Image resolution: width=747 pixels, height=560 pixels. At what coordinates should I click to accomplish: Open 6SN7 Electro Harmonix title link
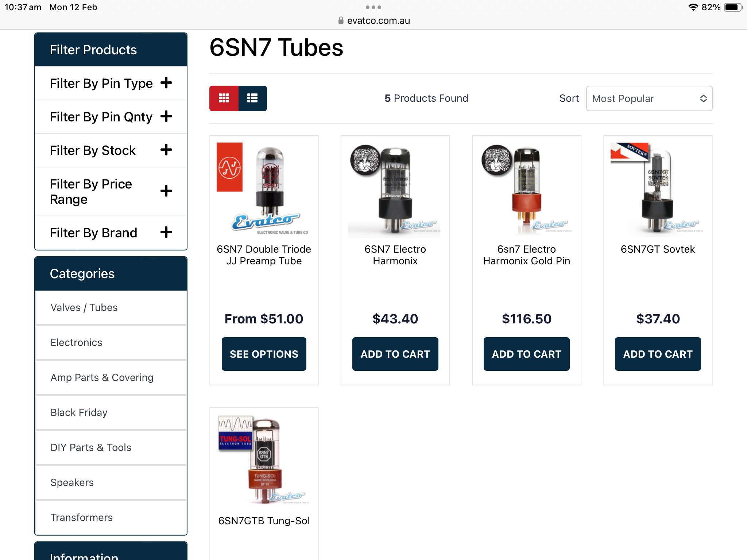pyautogui.click(x=395, y=255)
